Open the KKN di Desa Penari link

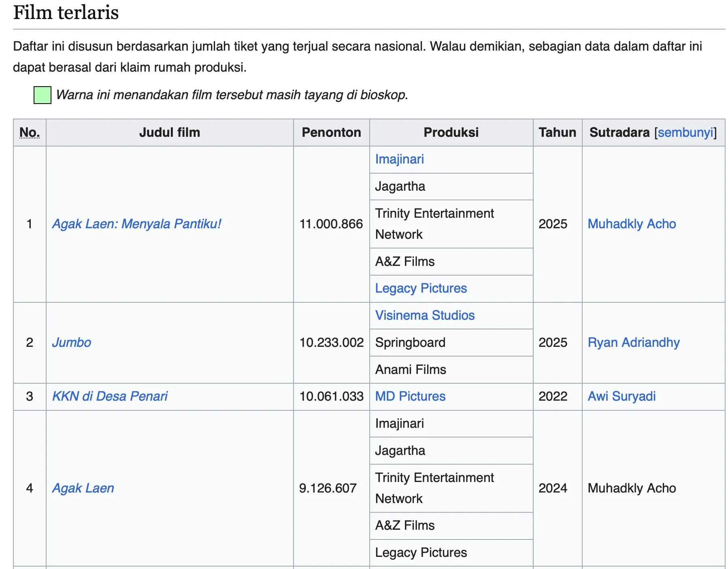pyautogui.click(x=110, y=396)
